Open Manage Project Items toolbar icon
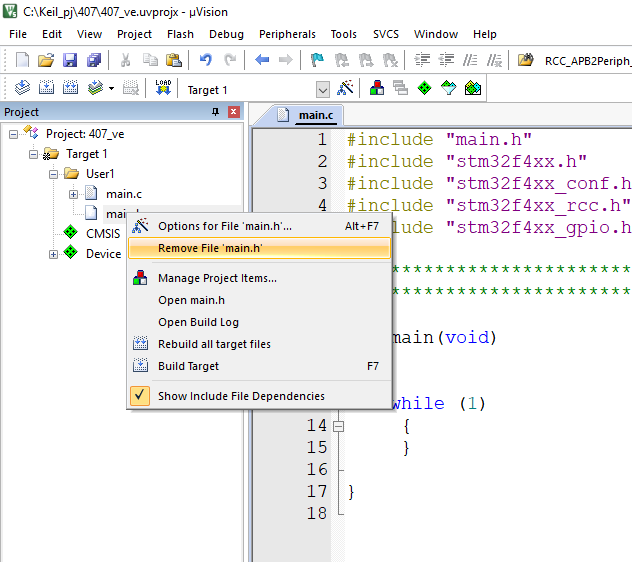Viewport: 632px width, 562px height. pyautogui.click(x=377, y=87)
